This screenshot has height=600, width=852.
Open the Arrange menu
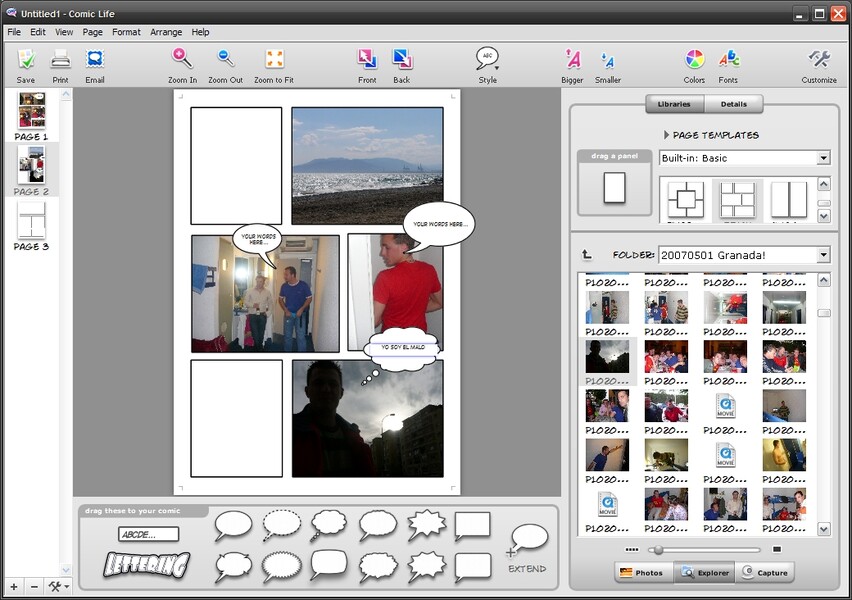click(166, 32)
